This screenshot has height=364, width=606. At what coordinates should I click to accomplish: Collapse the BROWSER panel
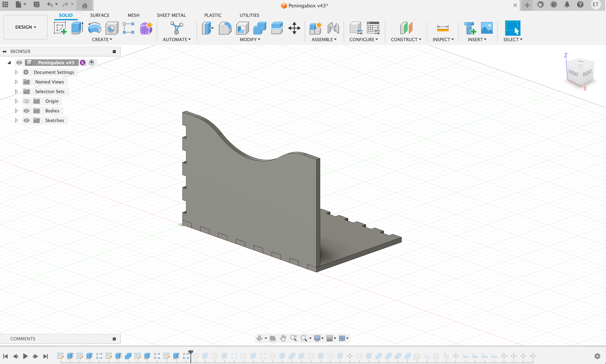4,52
